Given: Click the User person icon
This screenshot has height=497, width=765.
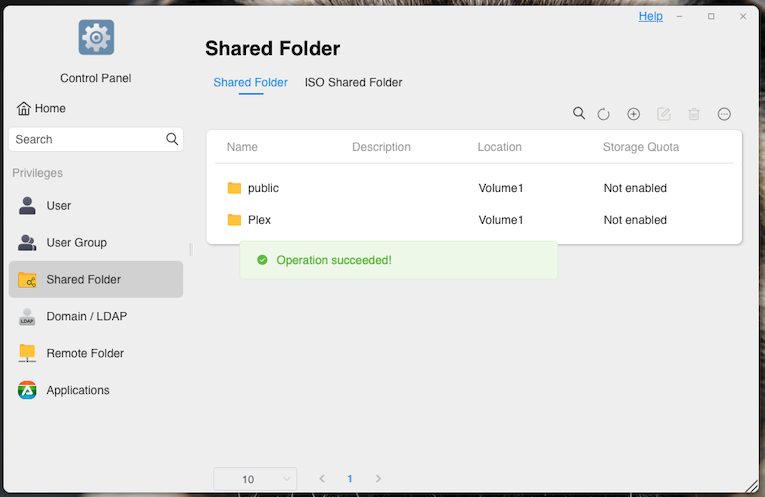Looking at the screenshot, I should coord(27,205).
